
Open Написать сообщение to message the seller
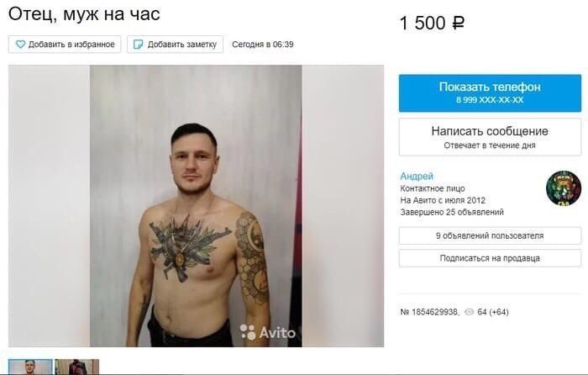[490, 137]
